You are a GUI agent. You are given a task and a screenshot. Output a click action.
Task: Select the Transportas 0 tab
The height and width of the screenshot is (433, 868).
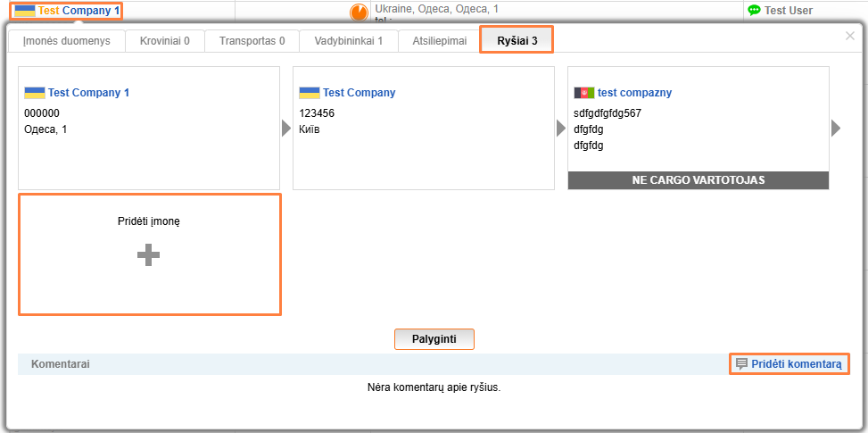click(252, 41)
